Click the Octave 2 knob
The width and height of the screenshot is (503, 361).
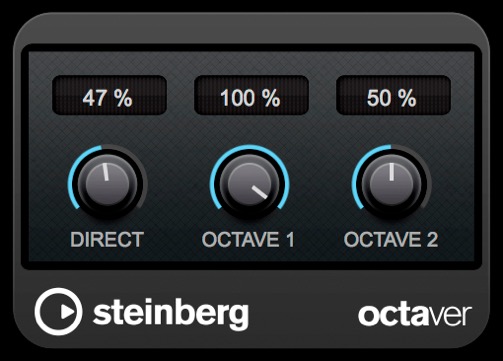(391, 184)
